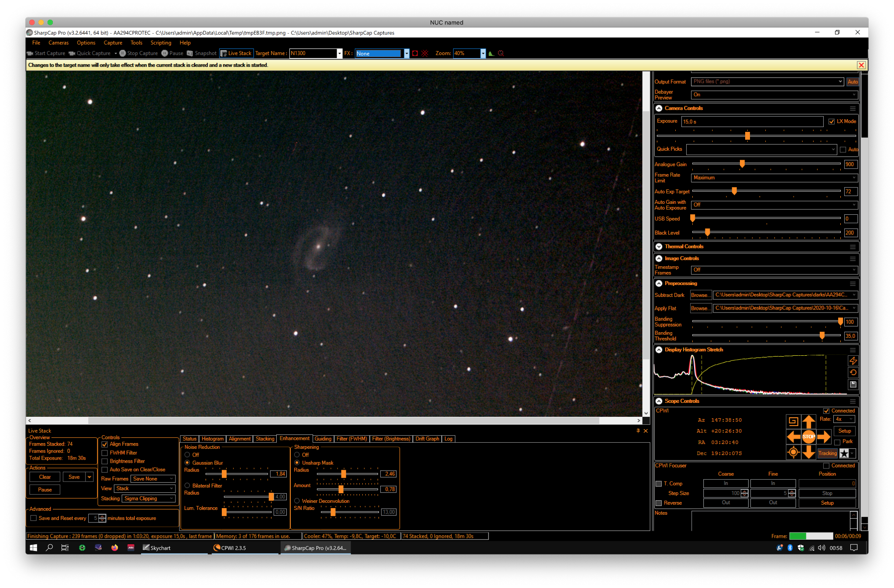Click the scope Setup button
The image size is (894, 588).
click(845, 431)
